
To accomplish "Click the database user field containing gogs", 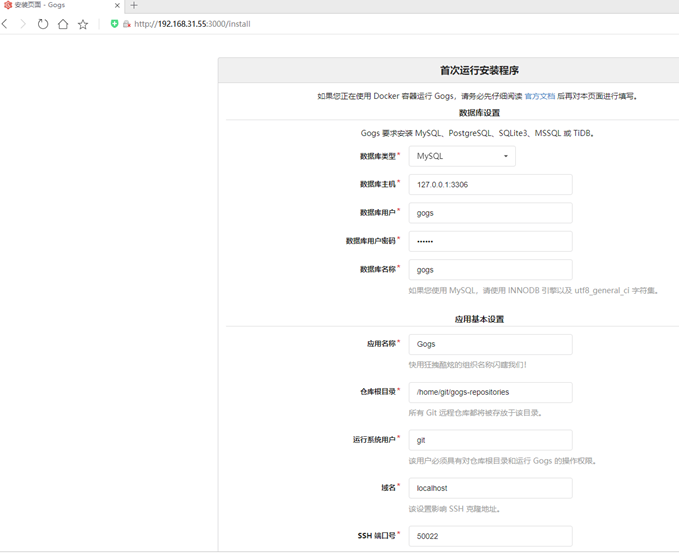I will [490, 213].
